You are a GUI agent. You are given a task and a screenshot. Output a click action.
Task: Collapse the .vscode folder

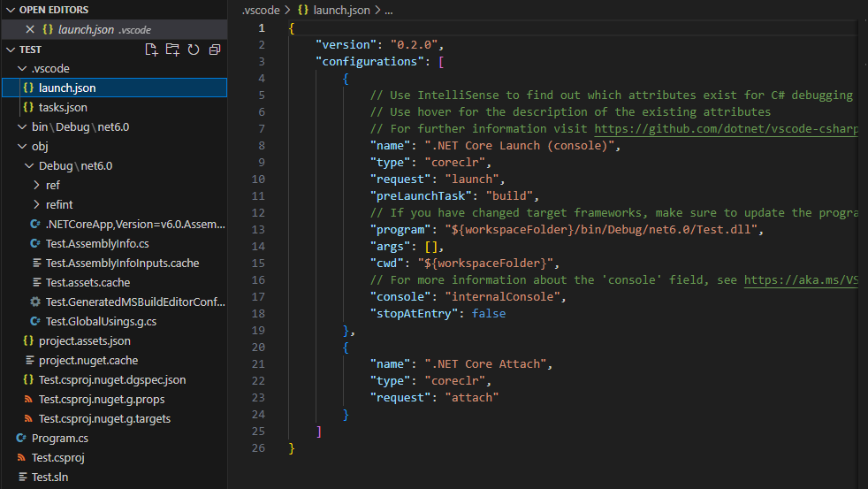click(22, 68)
